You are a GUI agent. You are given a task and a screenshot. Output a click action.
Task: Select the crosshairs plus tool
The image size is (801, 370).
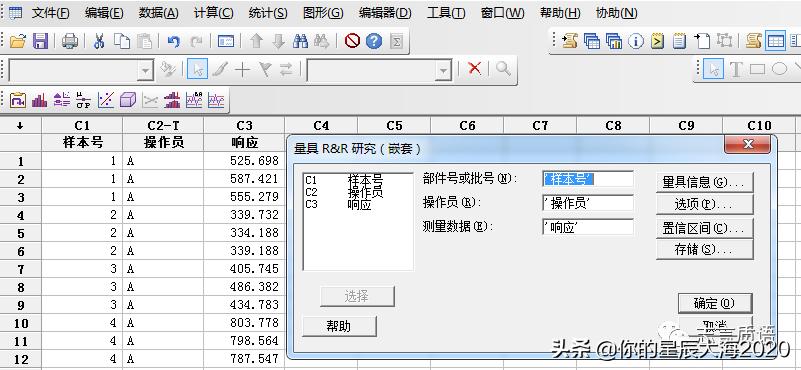pos(242,69)
